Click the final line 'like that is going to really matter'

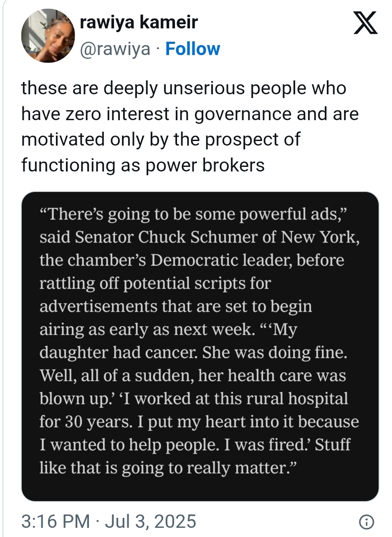[168, 467]
